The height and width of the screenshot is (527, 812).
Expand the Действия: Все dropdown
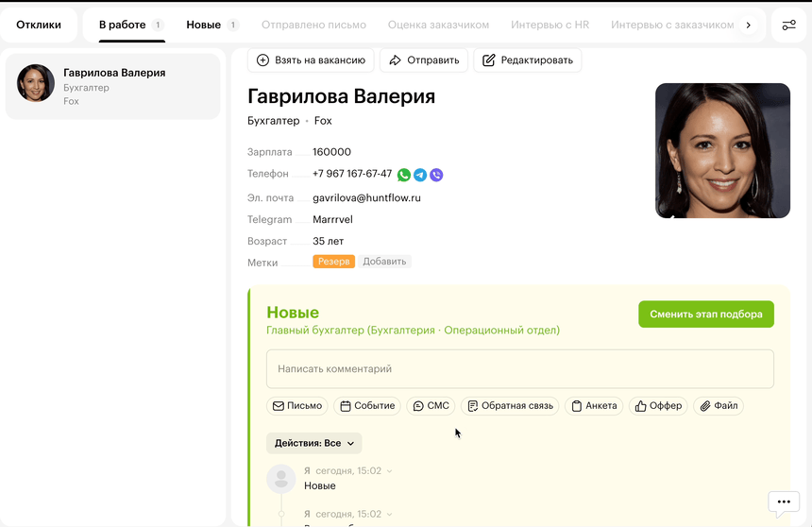point(313,443)
